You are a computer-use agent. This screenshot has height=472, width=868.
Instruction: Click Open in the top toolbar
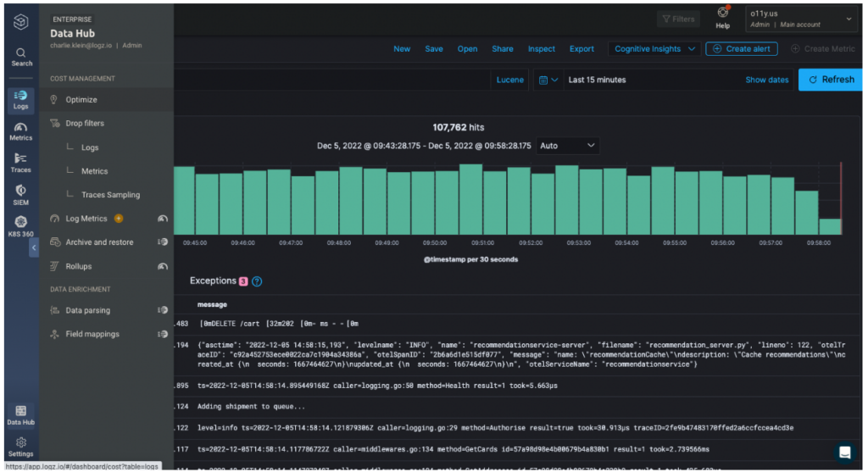tap(467, 48)
